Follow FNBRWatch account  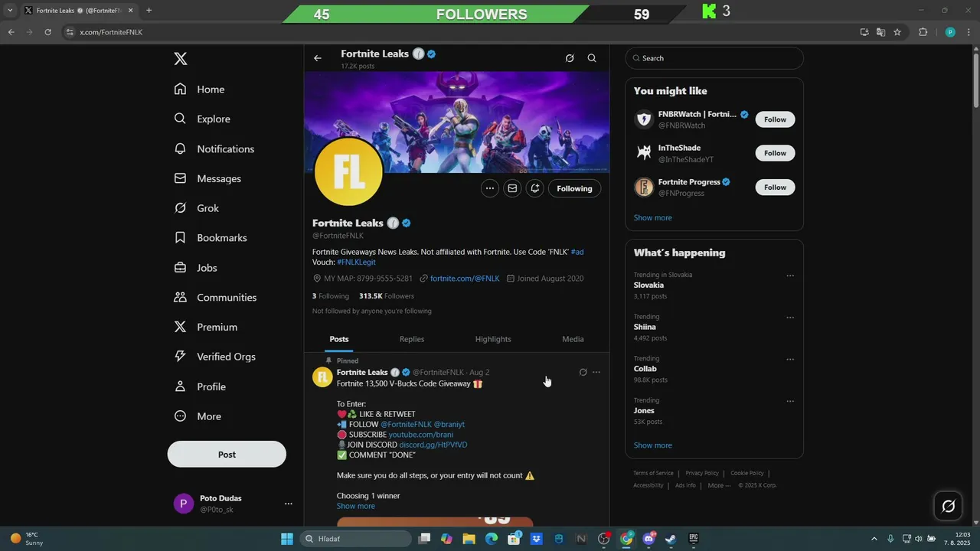(x=775, y=119)
